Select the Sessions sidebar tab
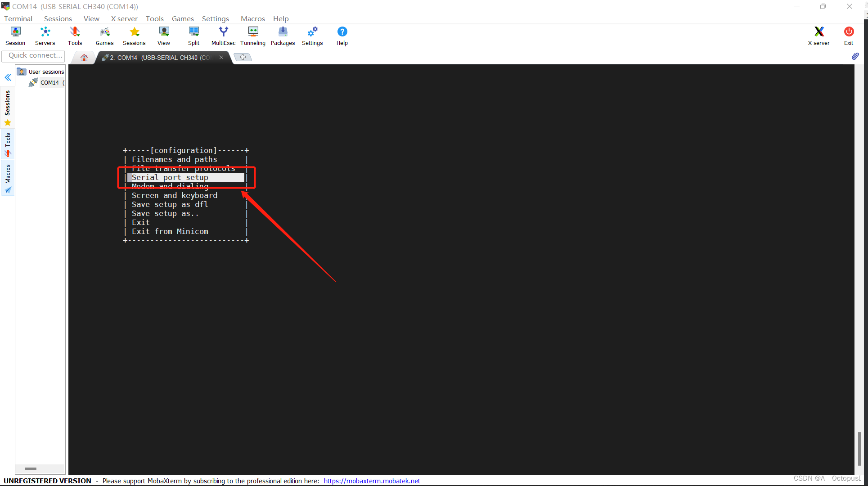 (8, 108)
